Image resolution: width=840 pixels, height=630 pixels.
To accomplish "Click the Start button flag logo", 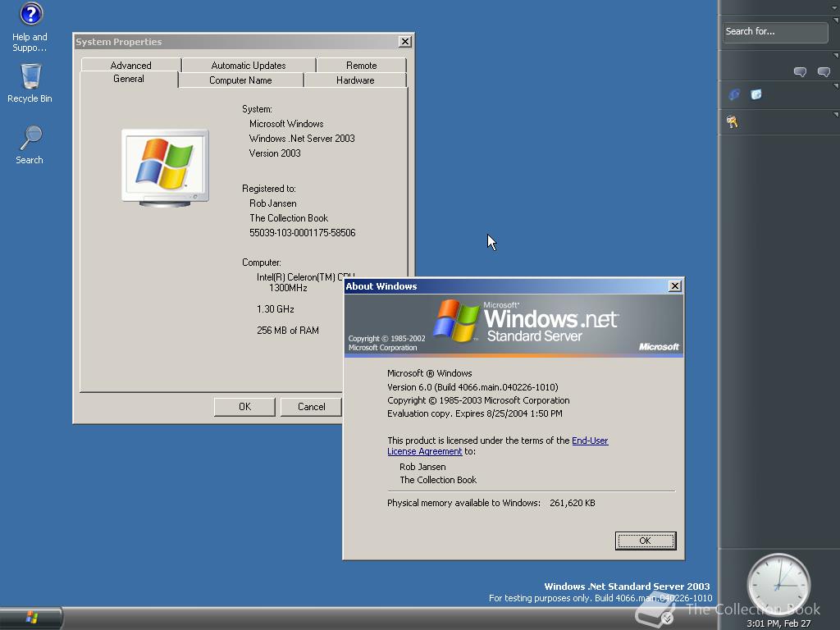I will click(x=32, y=618).
